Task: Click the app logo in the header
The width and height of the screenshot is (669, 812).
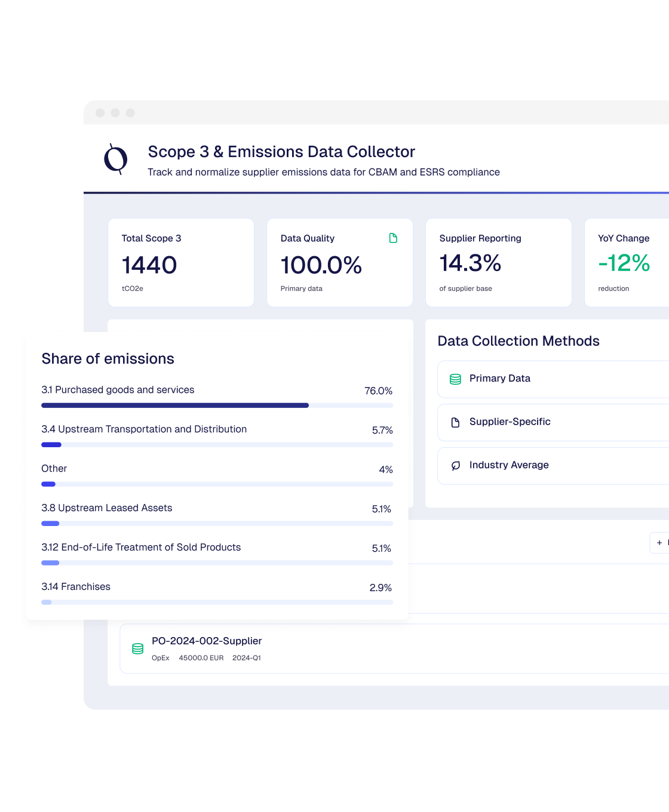Action: coord(116,159)
